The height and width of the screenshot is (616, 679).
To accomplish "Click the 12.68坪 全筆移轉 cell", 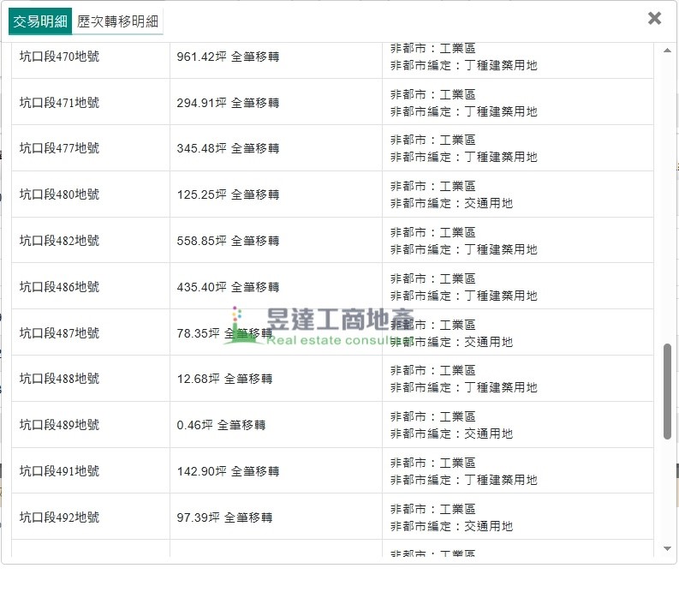I will (224, 379).
